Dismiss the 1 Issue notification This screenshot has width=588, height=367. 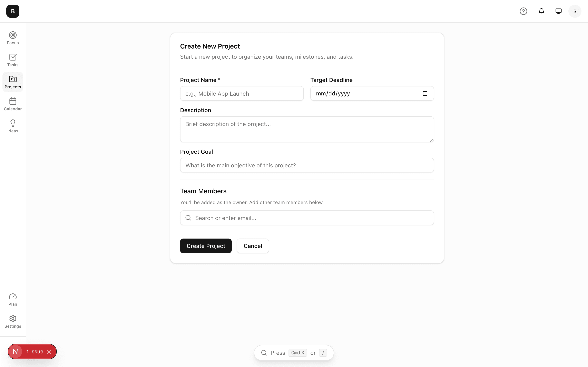49,351
